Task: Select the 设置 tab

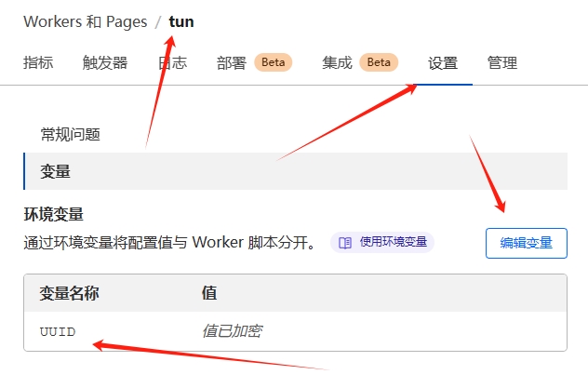Action: 443,63
